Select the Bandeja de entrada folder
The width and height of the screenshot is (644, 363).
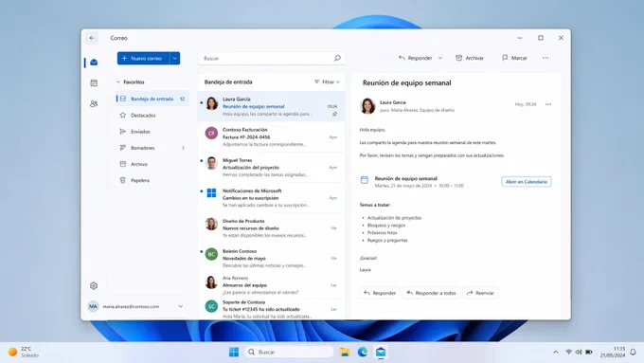152,100
